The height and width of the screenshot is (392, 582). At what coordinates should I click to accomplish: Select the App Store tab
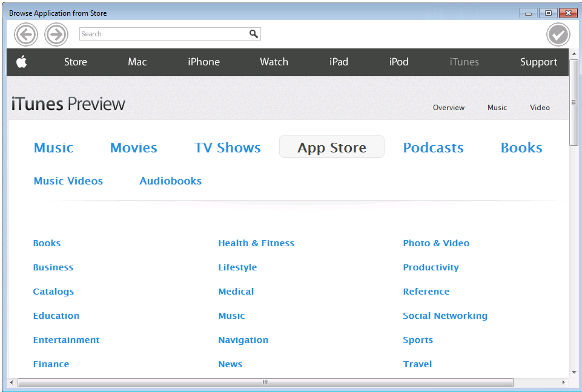331,146
